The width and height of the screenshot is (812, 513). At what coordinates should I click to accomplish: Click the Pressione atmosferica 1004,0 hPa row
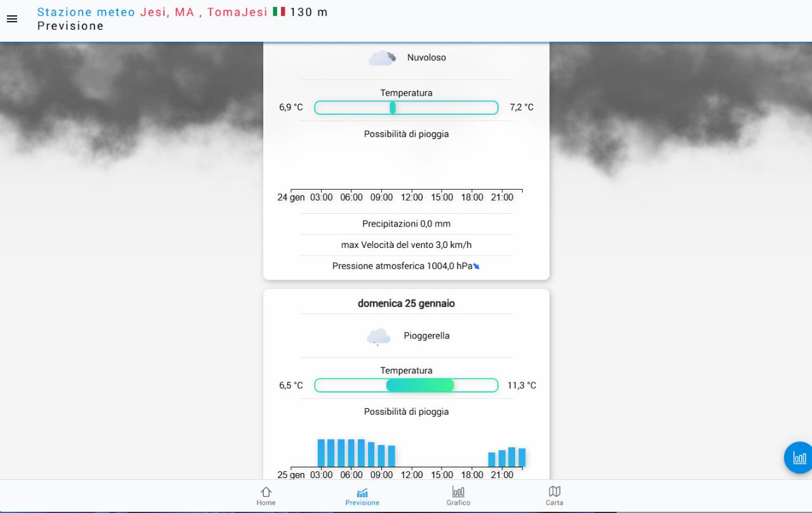coord(402,266)
